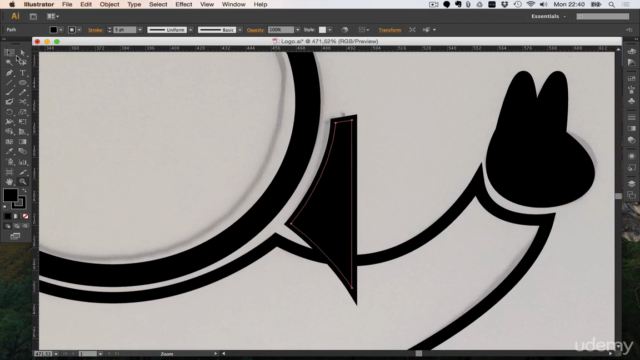640x360 pixels.
Task: Select the Pencil tool
Action: point(22,92)
